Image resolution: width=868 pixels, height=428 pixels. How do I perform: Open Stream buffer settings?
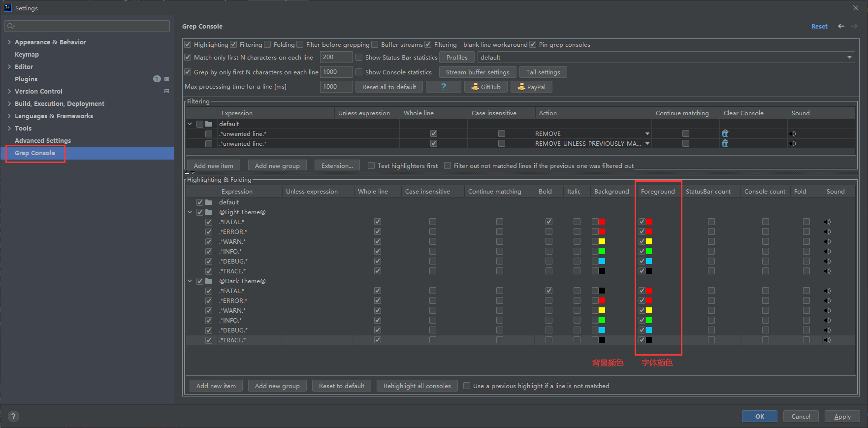coord(478,72)
